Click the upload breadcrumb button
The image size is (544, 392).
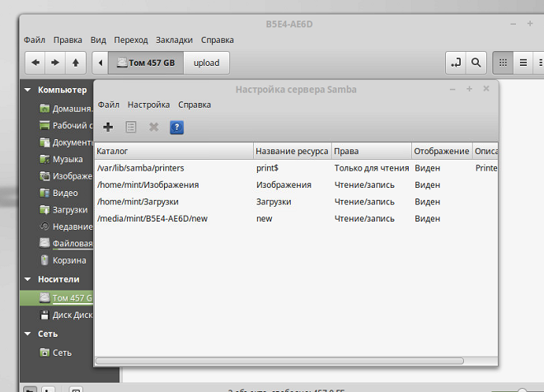pyautogui.click(x=206, y=63)
